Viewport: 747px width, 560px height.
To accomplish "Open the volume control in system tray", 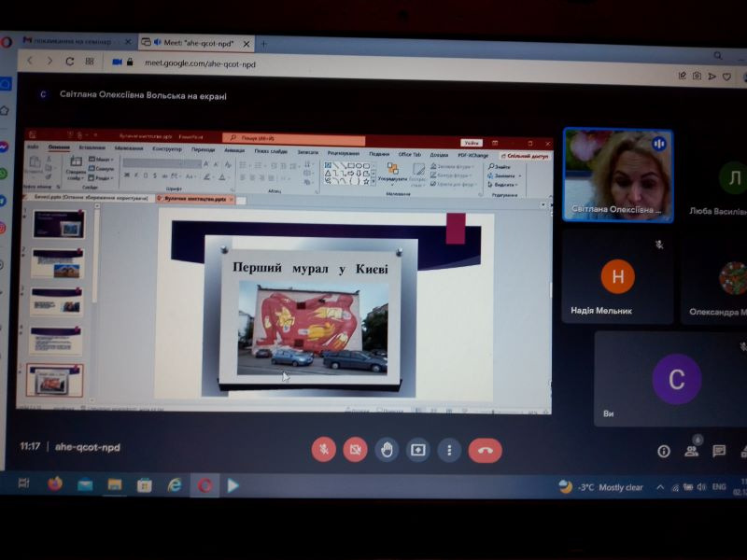I will tap(701, 487).
